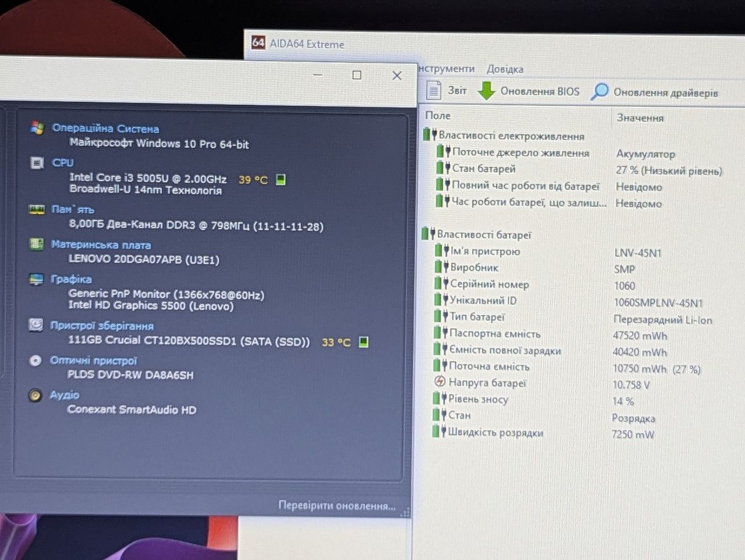Open the Операційна Система section link

coord(105,129)
